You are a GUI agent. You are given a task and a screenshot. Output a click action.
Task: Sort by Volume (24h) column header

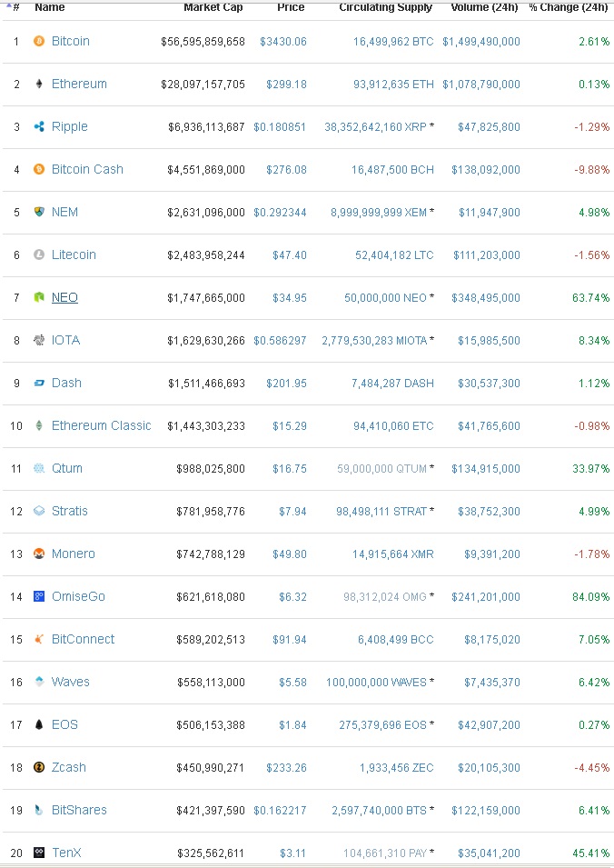click(x=484, y=6)
